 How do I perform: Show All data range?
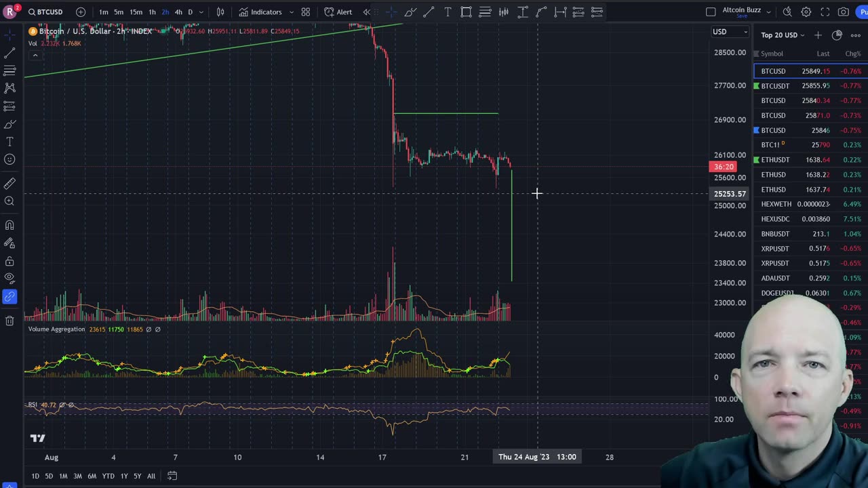(151, 476)
